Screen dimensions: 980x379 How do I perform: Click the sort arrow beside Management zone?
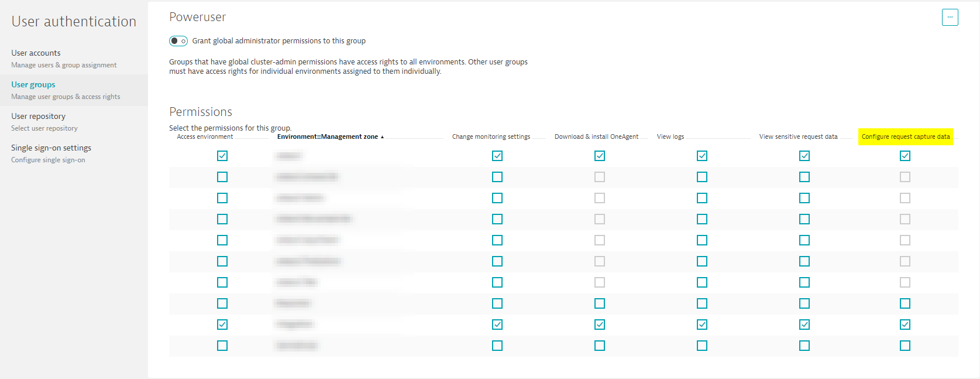click(383, 137)
